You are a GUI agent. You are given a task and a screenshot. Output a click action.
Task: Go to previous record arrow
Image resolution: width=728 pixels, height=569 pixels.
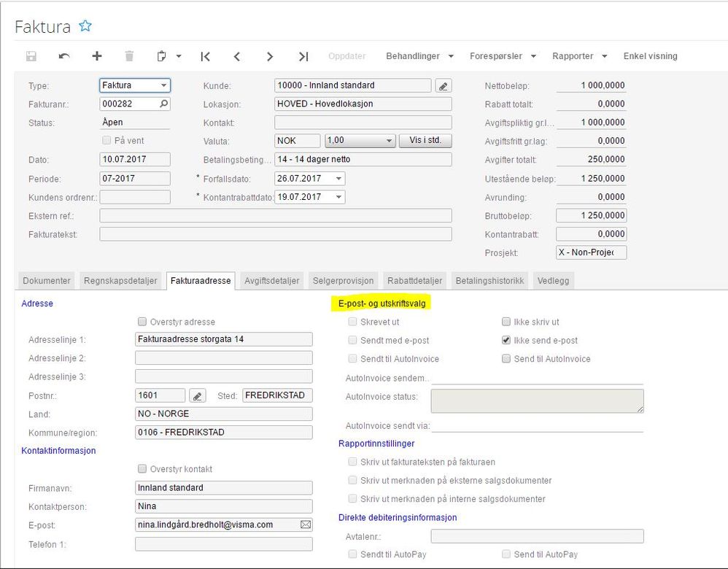(237, 56)
